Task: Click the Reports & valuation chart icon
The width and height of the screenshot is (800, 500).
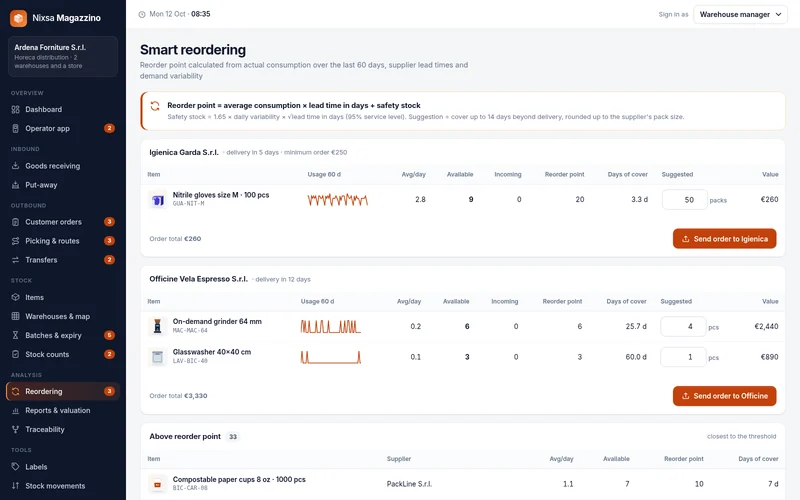Action: [15, 410]
